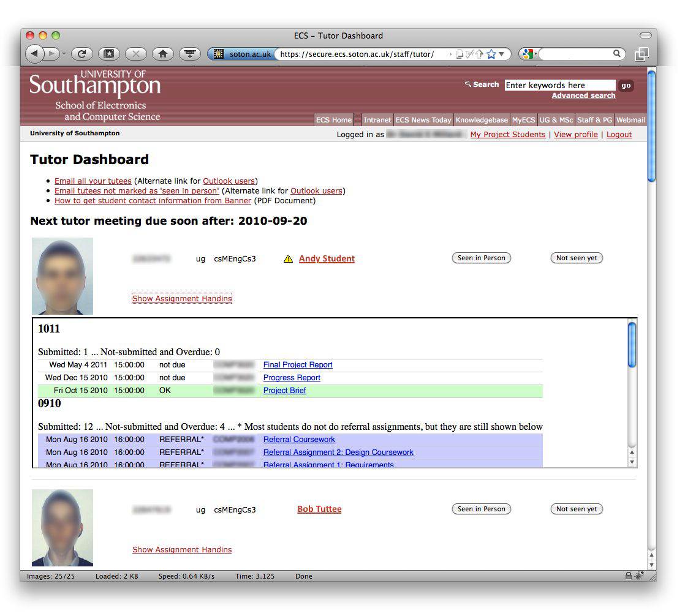The image size is (685, 616).
Task: Open the ECS News Today tab
Action: pos(423,119)
